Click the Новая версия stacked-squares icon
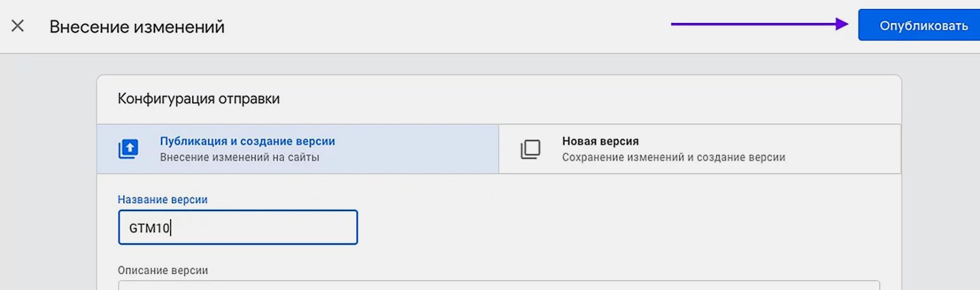This screenshot has height=290, width=980. (530, 149)
